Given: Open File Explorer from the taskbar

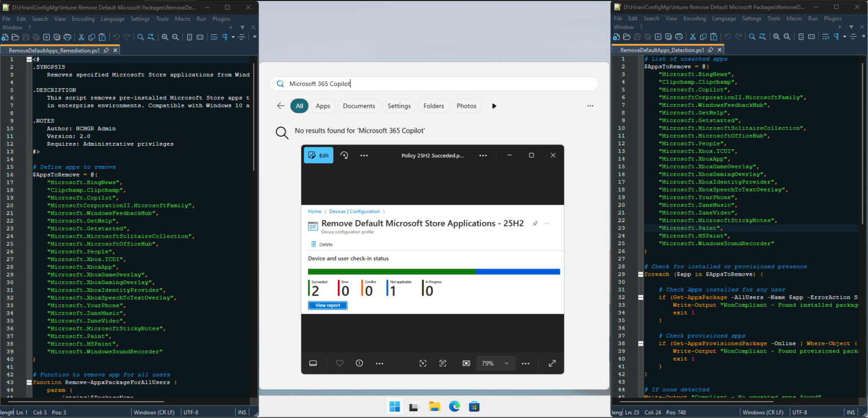Looking at the screenshot, I should pyautogui.click(x=434, y=406).
